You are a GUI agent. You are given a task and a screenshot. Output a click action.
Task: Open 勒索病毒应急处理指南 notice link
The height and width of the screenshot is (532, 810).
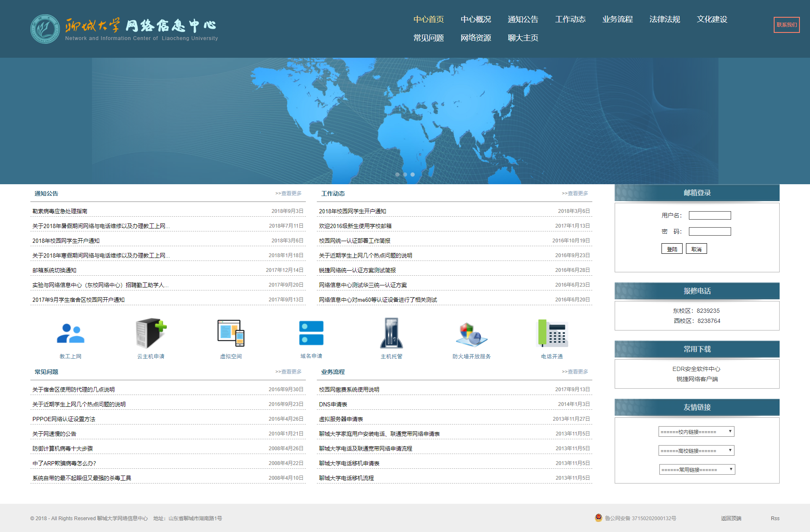coord(60,211)
